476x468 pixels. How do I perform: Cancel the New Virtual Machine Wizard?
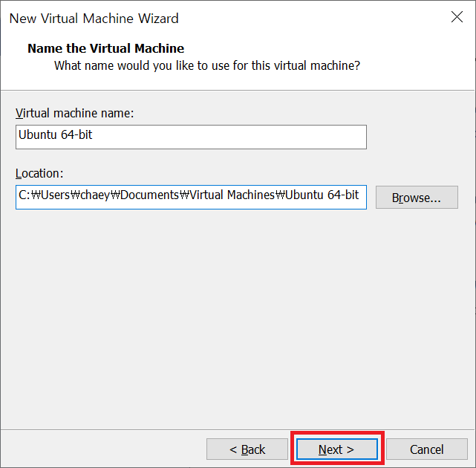pyautogui.click(x=426, y=449)
